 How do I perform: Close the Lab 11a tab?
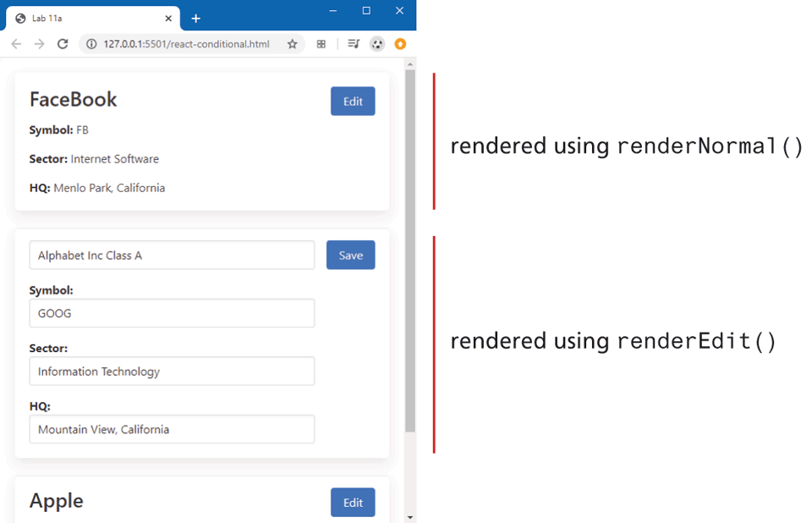click(168, 18)
